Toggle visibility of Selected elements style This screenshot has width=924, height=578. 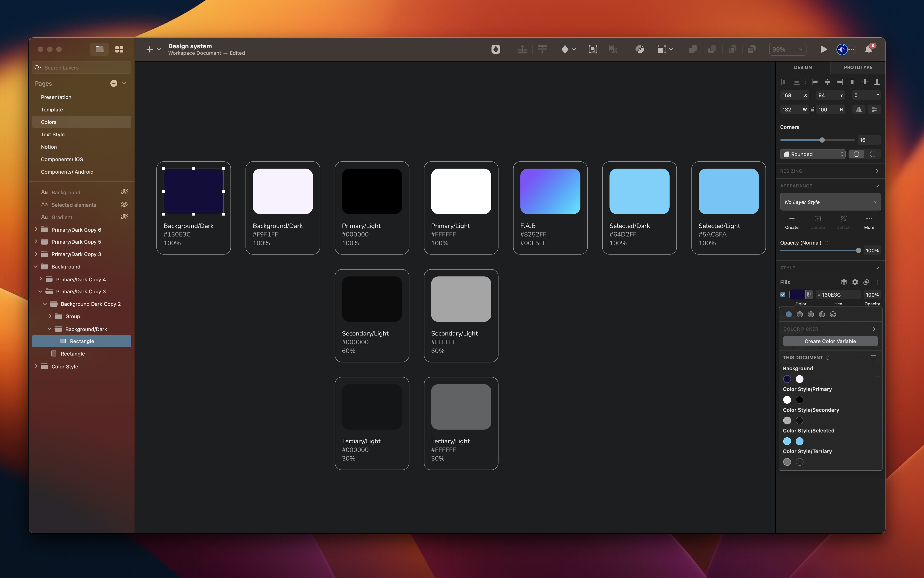124,204
